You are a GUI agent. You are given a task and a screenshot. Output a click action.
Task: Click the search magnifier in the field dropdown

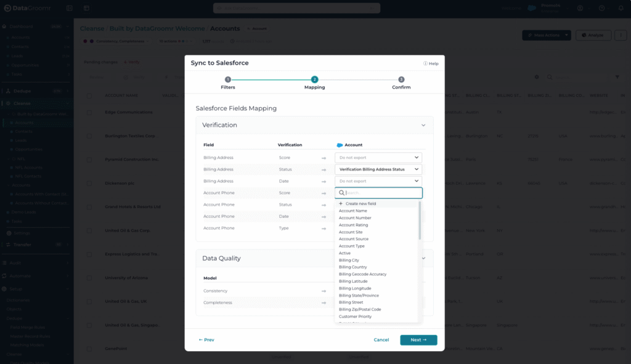pos(341,193)
